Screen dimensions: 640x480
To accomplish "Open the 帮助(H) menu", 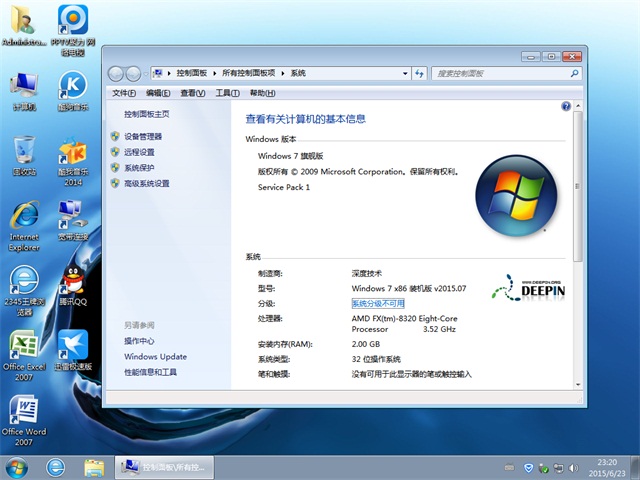I will pos(262,93).
